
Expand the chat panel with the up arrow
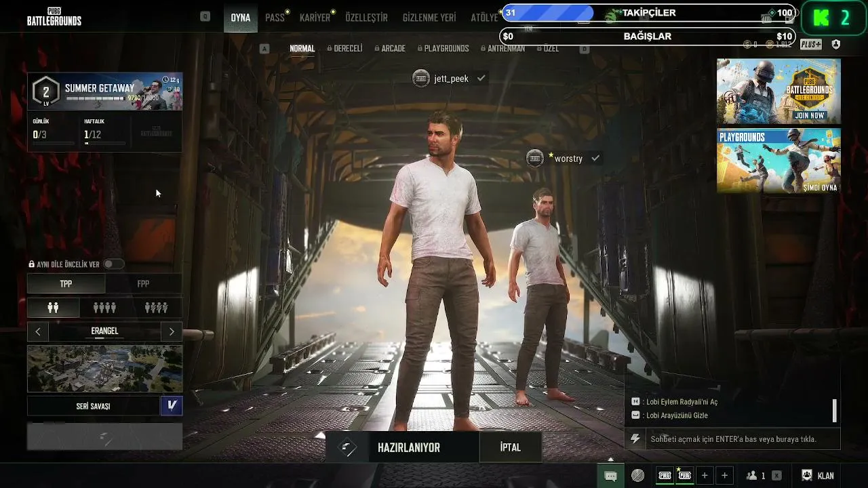[x=610, y=459]
